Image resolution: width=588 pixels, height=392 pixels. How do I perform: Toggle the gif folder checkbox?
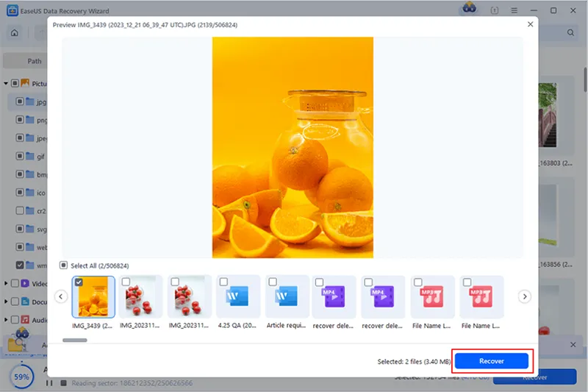coord(20,156)
